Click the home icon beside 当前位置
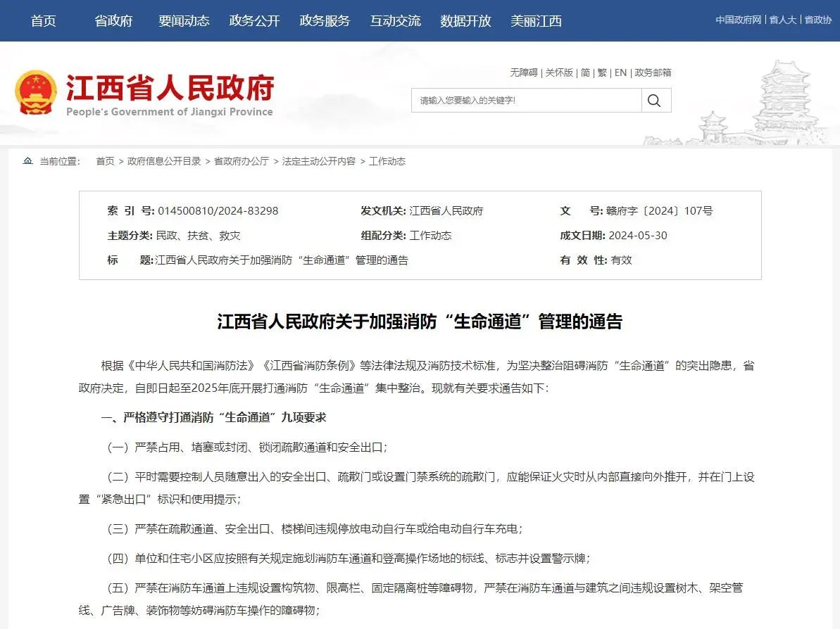This screenshot has height=629, width=840. pyautogui.click(x=27, y=160)
